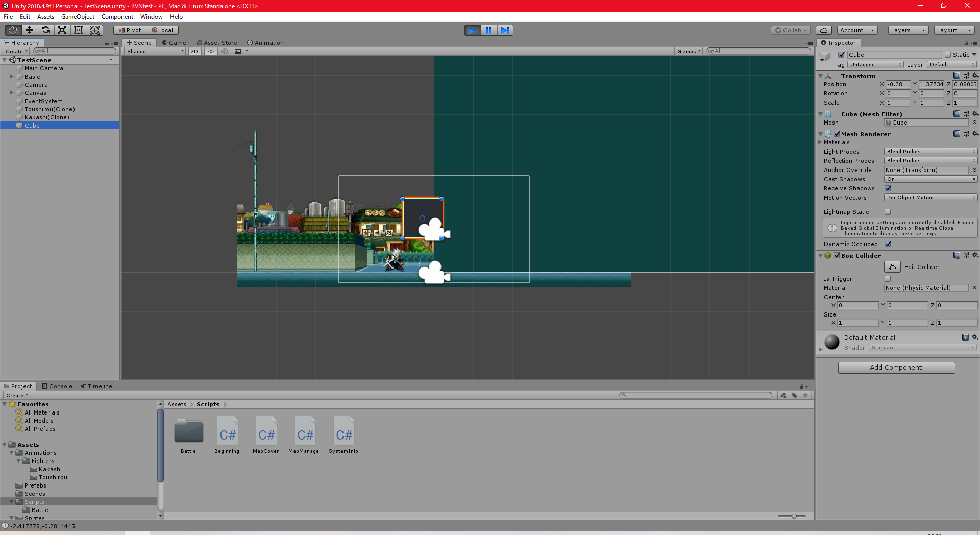Viewport: 980px width, 535px height.
Task: Open the Component menu
Action: pos(117,17)
